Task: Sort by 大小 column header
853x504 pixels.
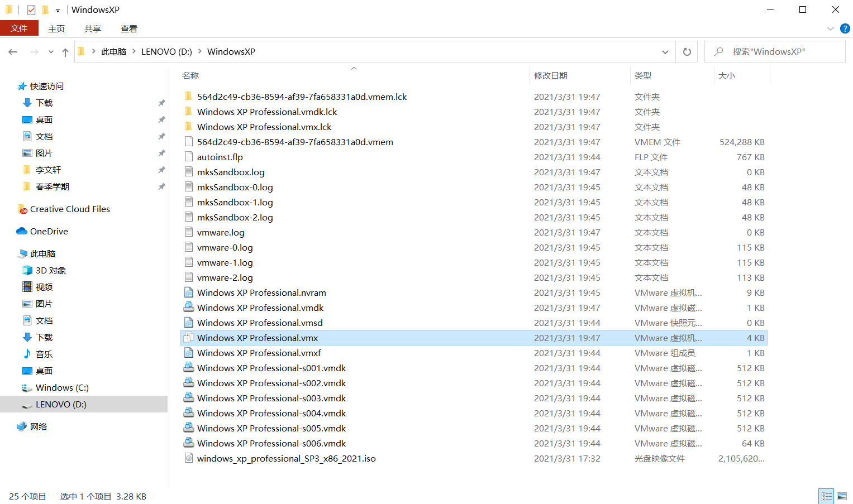Action: click(x=727, y=76)
